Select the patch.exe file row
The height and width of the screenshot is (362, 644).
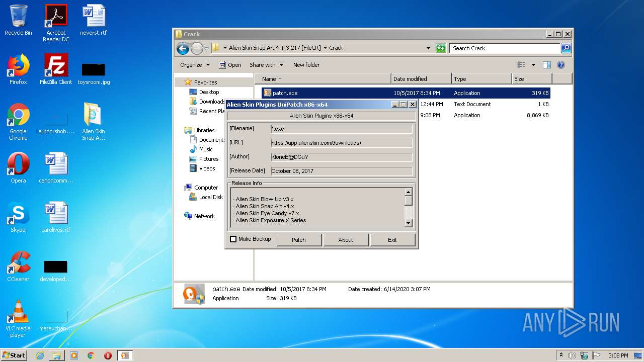pyautogui.click(x=406, y=93)
